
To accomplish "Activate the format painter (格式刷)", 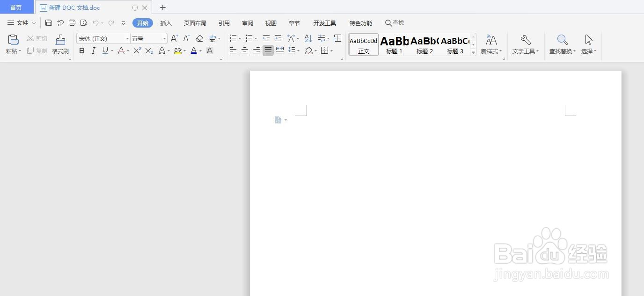I will tap(60, 44).
